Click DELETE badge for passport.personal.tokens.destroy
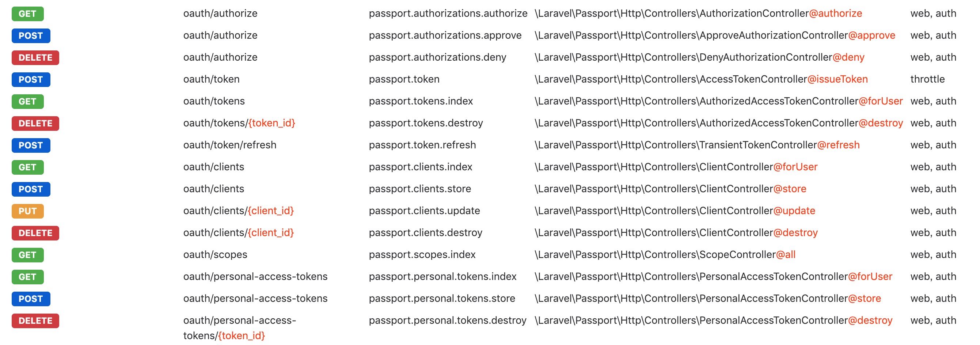The height and width of the screenshot is (345, 980). 35,321
